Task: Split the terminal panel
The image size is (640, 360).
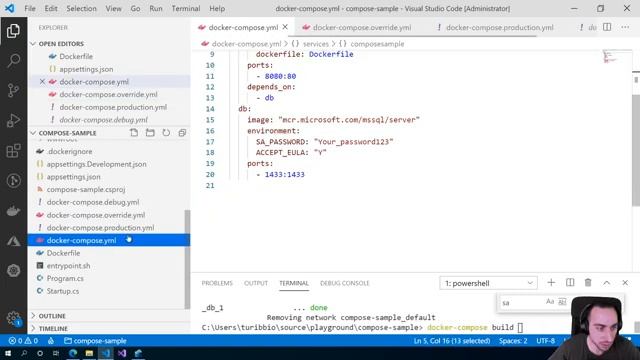Action: coord(570,282)
